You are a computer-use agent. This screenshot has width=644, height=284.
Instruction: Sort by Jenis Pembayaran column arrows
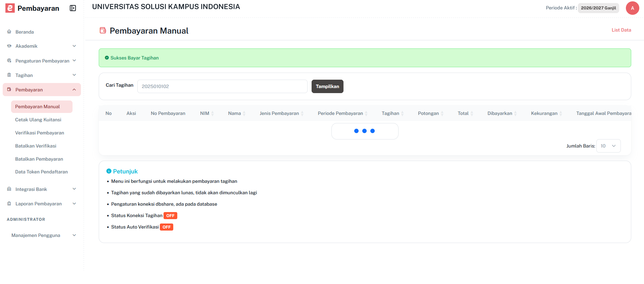302,114
